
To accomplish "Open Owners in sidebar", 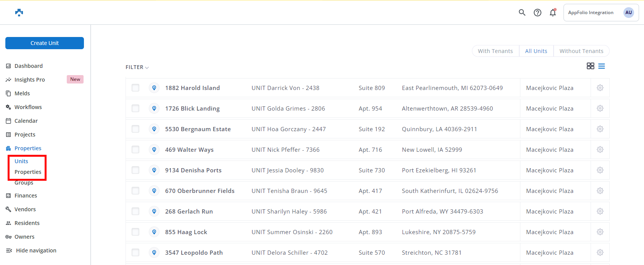I will point(20,237).
